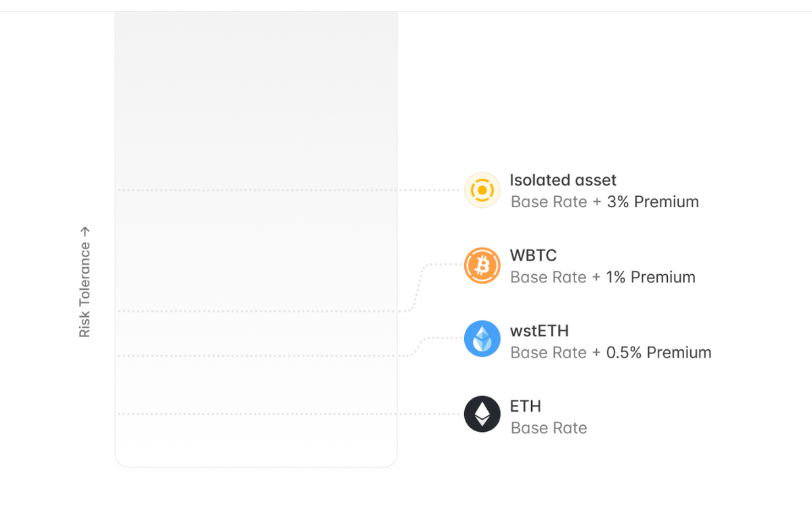Select the Isolated asset label

coord(563,180)
